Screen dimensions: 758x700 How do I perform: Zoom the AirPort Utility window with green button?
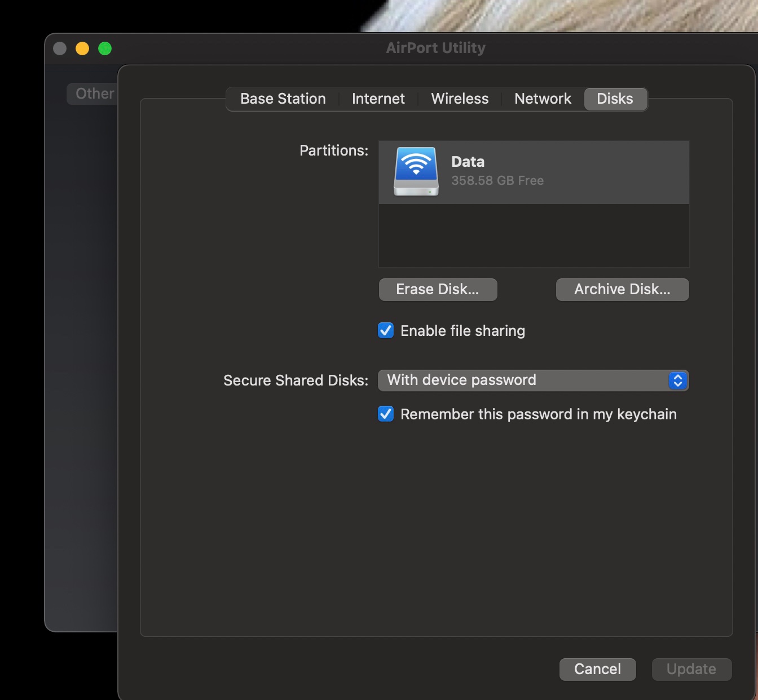[105, 48]
